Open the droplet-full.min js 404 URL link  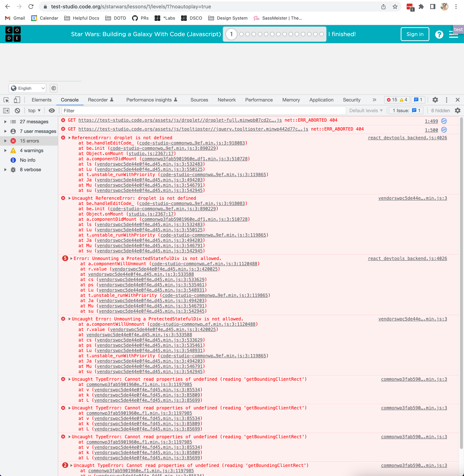[x=180, y=120]
